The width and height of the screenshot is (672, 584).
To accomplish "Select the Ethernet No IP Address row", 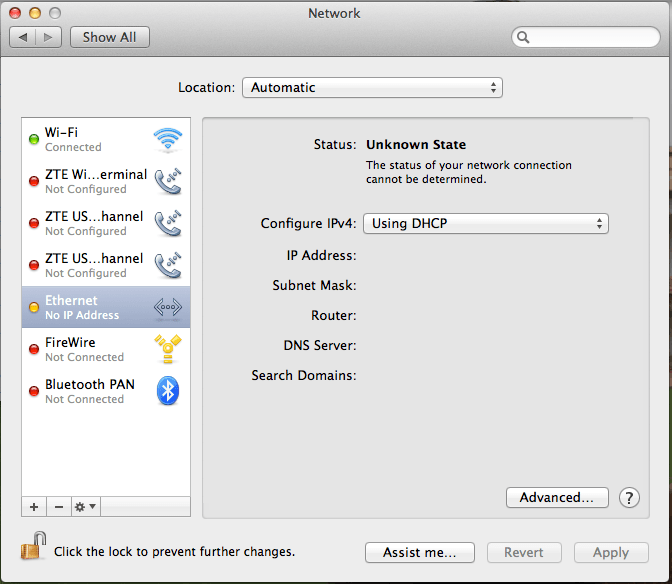I will click(x=106, y=307).
